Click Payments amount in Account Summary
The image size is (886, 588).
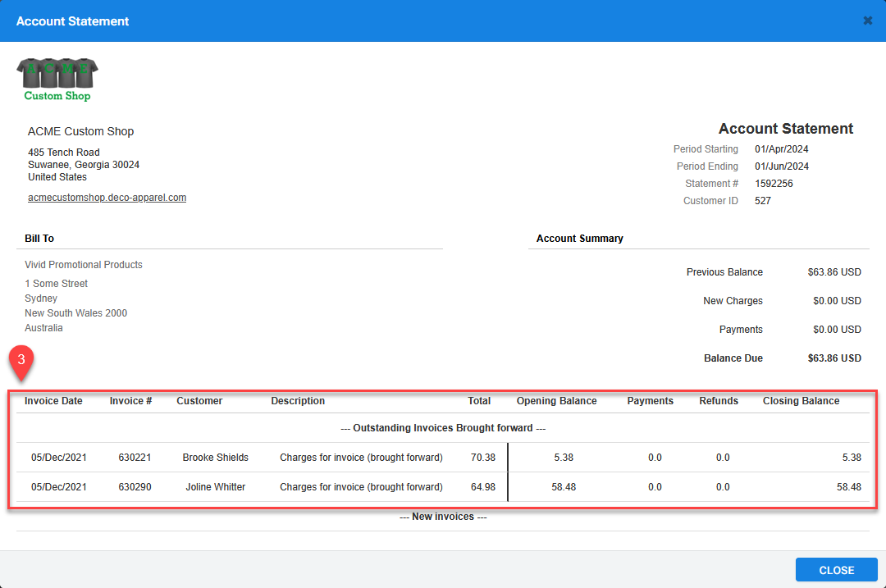pos(837,330)
